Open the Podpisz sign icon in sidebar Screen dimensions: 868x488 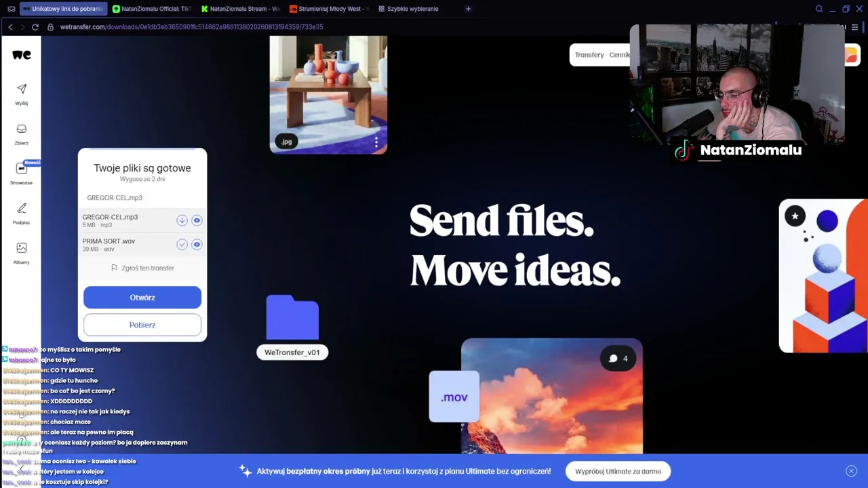tap(22, 208)
